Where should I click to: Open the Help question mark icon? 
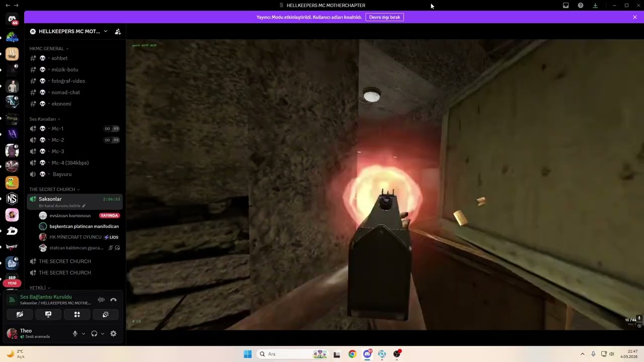pos(581,5)
